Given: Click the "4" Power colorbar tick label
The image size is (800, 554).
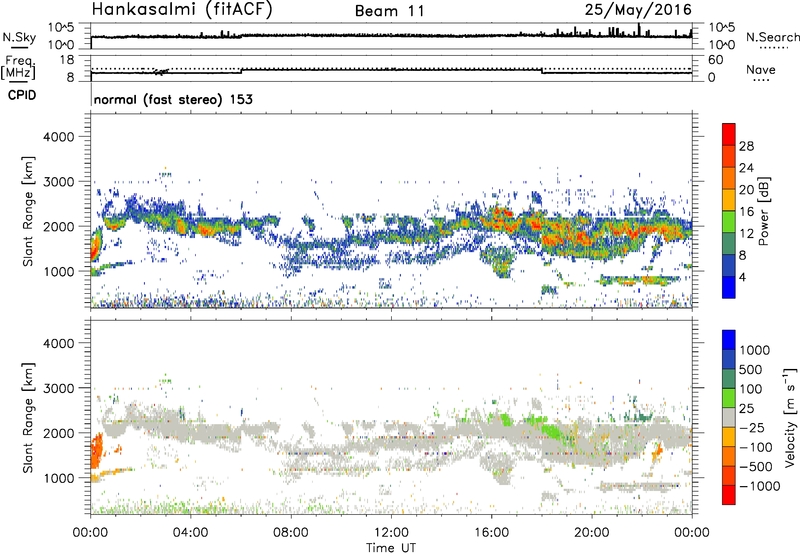Looking at the screenshot, I should pos(742,277).
